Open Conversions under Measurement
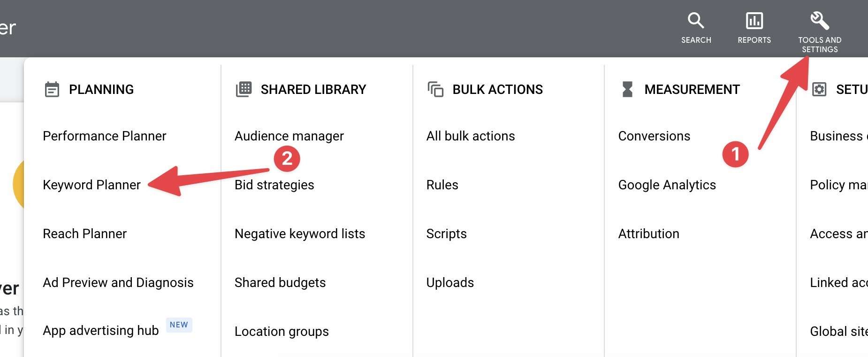 click(654, 136)
